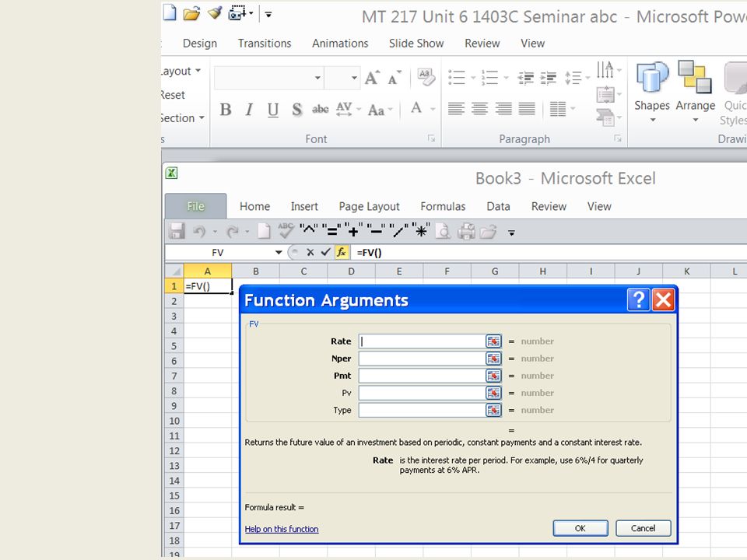Toggle Italic formatting in PowerPoint ribbon
This screenshot has height=560, width=747.
click(x=249, y=110)
